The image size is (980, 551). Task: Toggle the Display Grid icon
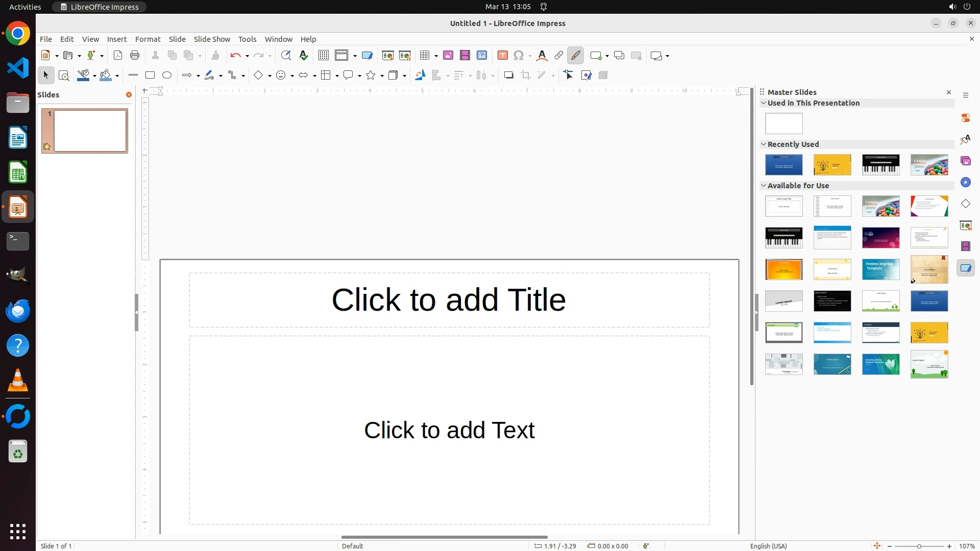[x=324, y=56]
